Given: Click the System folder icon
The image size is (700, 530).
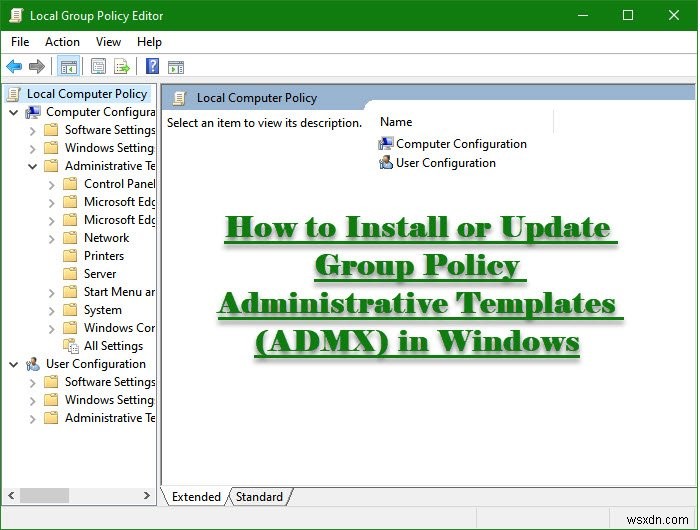Looking at the screenshot, I should (x=70, y=310).
